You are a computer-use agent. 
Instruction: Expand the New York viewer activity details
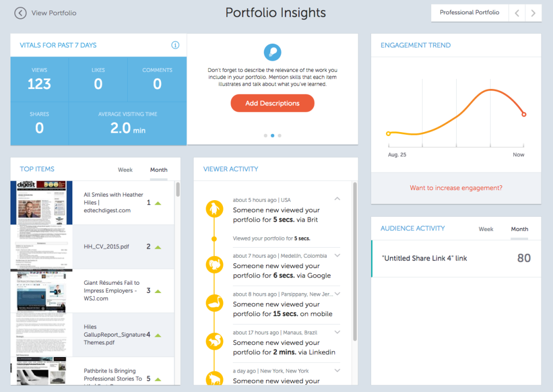pyautogui.click(x=337, y=370)
